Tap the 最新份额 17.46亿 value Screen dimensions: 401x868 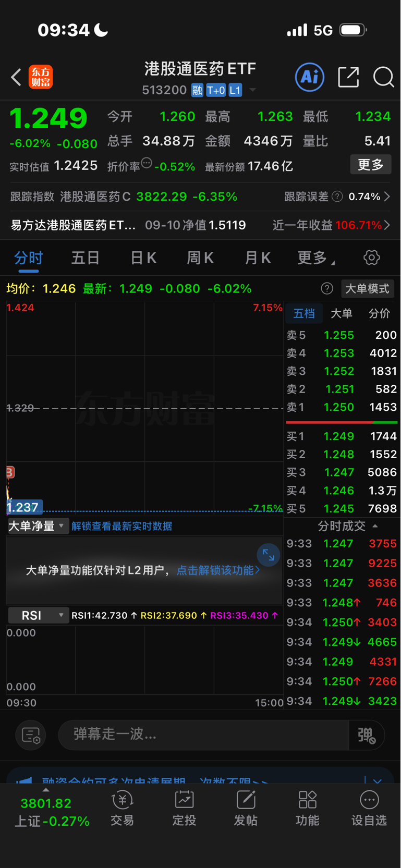pyautogui.click(x=271, y=166)
